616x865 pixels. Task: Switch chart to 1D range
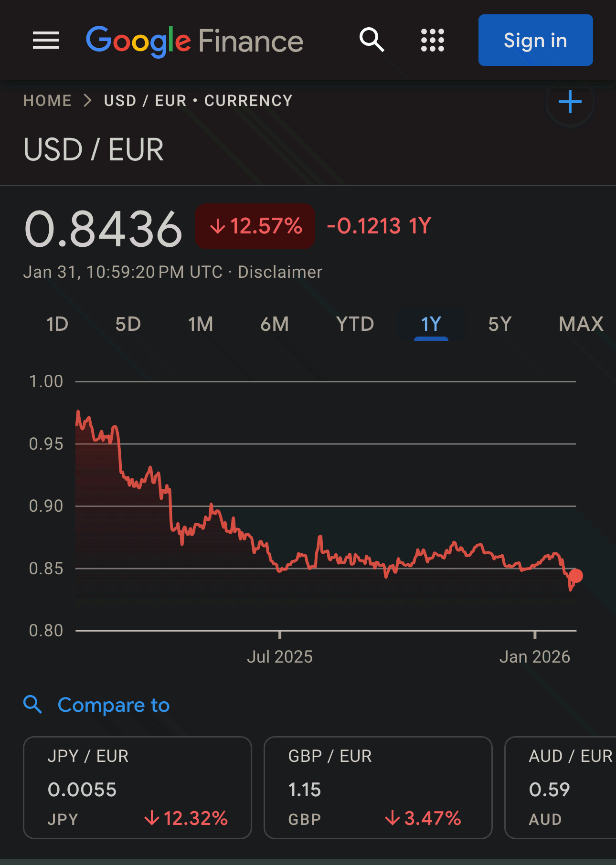pyautogui.click(x=57, y=324)
